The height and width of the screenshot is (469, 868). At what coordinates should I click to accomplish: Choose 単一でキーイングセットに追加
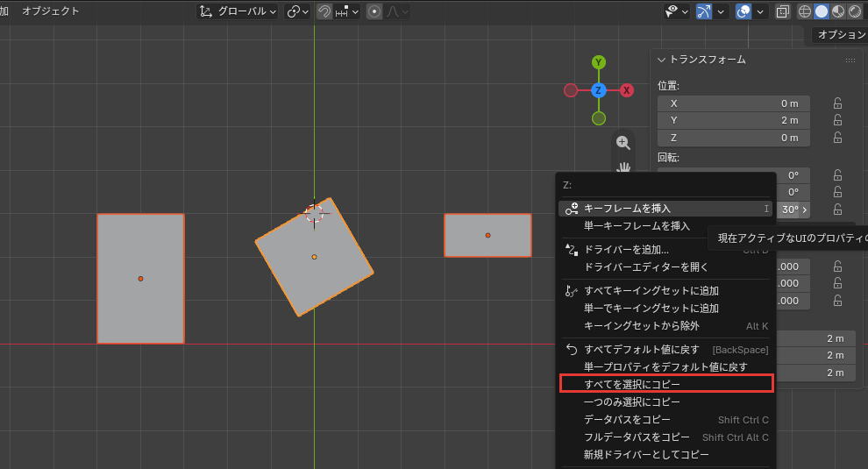tap(665, 309)
